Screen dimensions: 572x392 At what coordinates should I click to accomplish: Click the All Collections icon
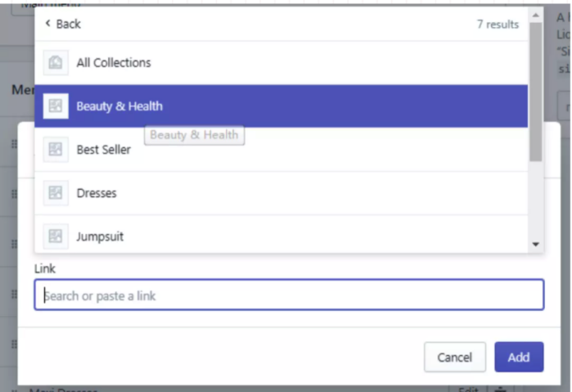point(56,62)
